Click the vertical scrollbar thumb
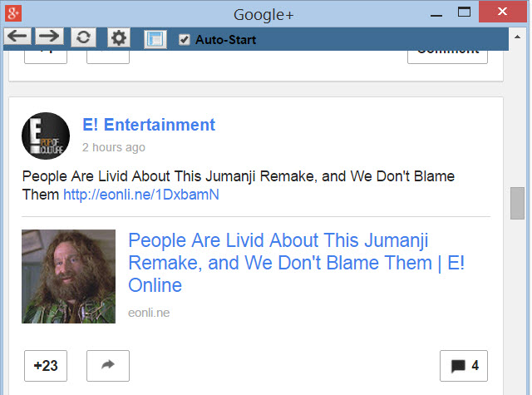Viewport: 532px width, 395px height. click(517, 204)
